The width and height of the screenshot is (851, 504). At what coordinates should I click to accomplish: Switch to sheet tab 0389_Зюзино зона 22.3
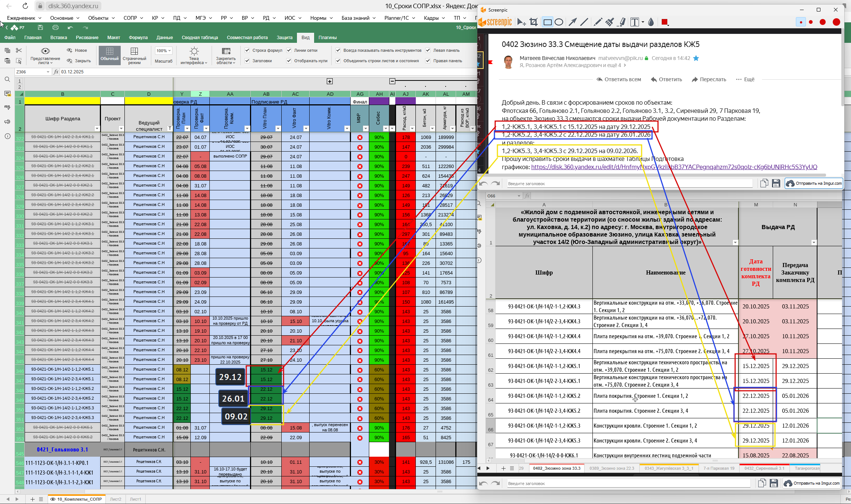[611, 468]
